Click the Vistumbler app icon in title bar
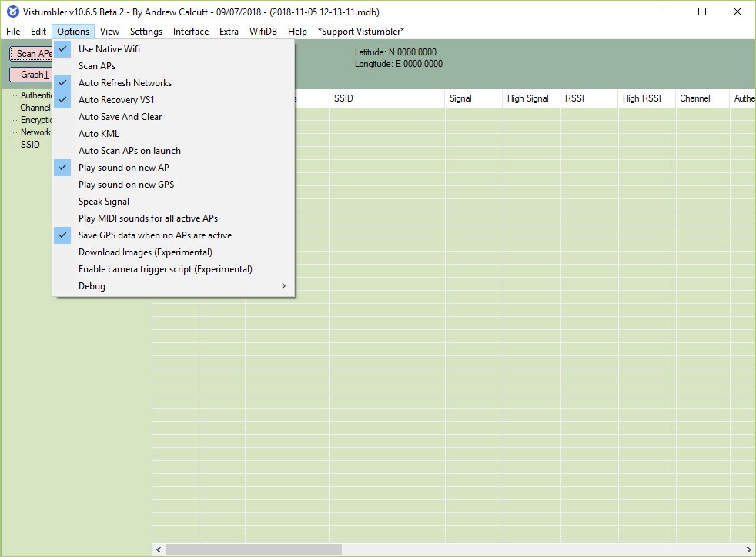 tap(13, 12)
